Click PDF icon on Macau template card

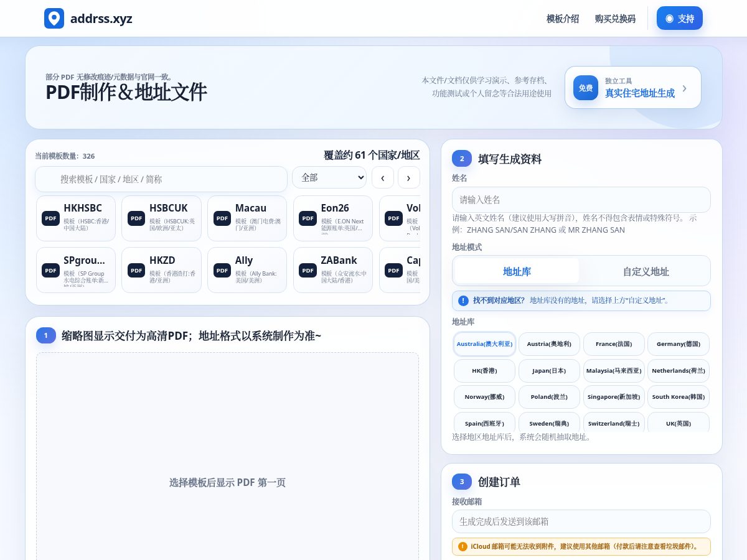222,218
